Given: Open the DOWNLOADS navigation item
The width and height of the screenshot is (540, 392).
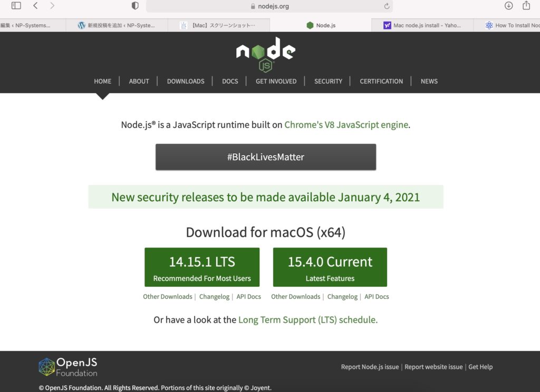Looking at the screenshot, I should tap(186, 81).
